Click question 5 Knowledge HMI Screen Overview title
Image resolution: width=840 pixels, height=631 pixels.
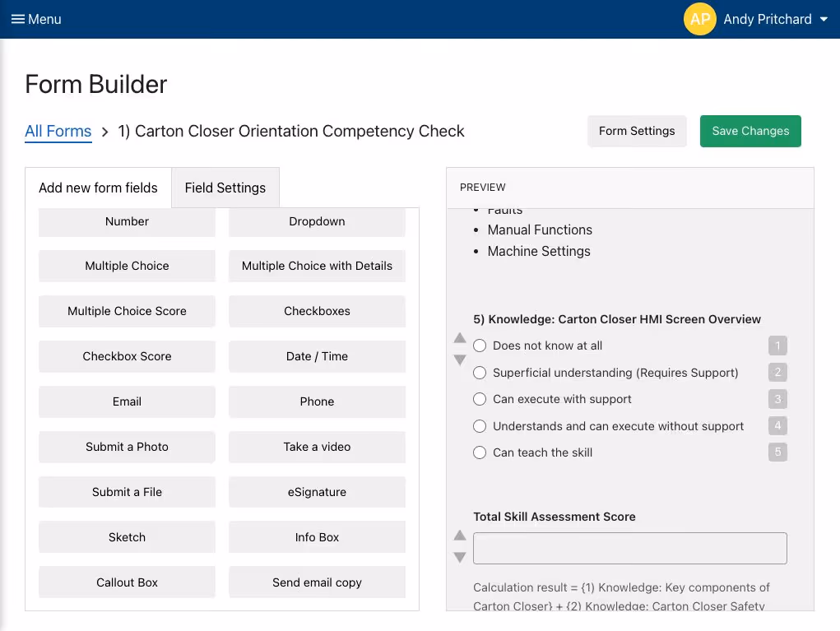point(616,319)
